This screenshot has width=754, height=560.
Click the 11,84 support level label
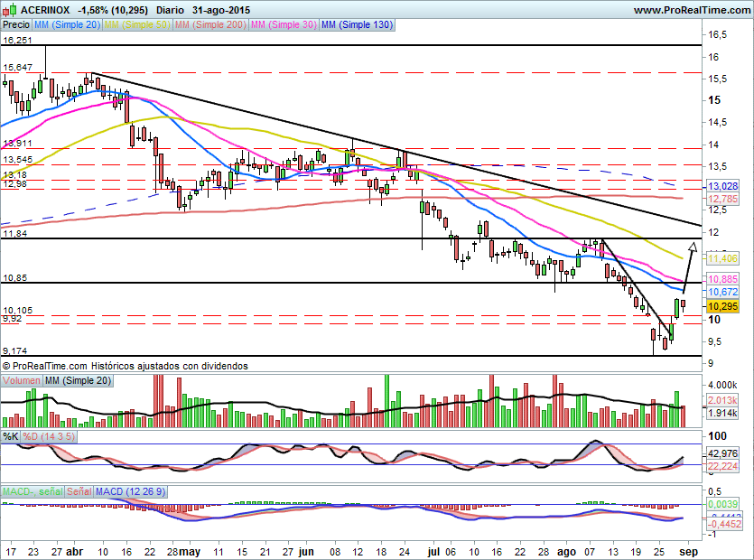pyautogui.click(x=15, y=233)
